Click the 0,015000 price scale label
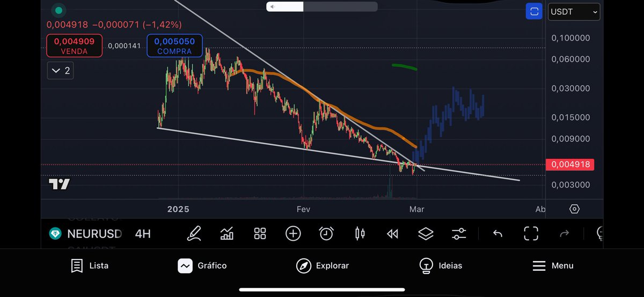644x297 pixels. coord(571,117)
